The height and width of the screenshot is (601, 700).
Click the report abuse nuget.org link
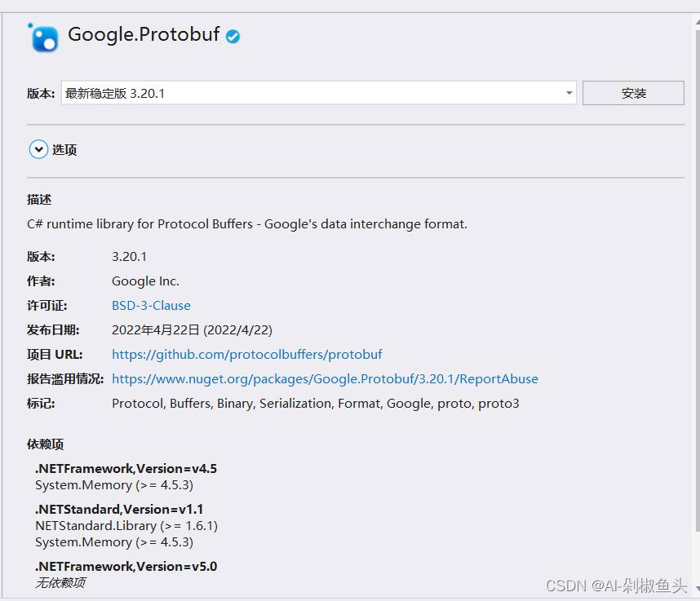click(326, 378)
